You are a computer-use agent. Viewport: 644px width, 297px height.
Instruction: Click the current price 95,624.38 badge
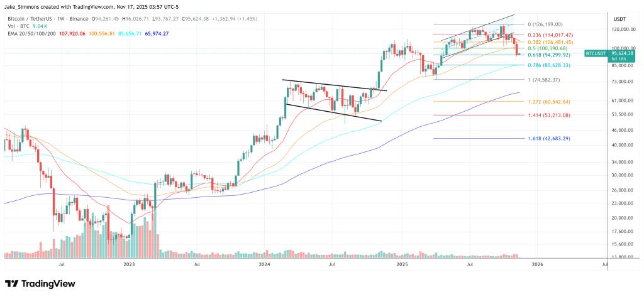click(x=621, y=54)
